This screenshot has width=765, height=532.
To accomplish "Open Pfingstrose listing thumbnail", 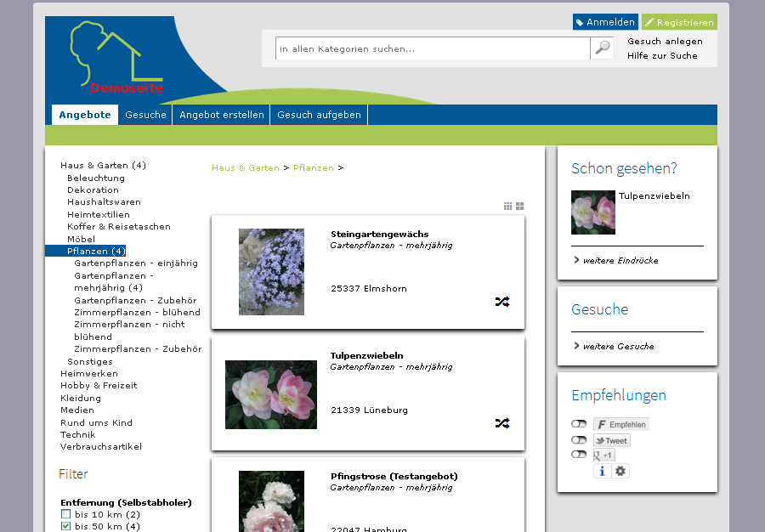I will pyautogui.click(x=271, y=501).
